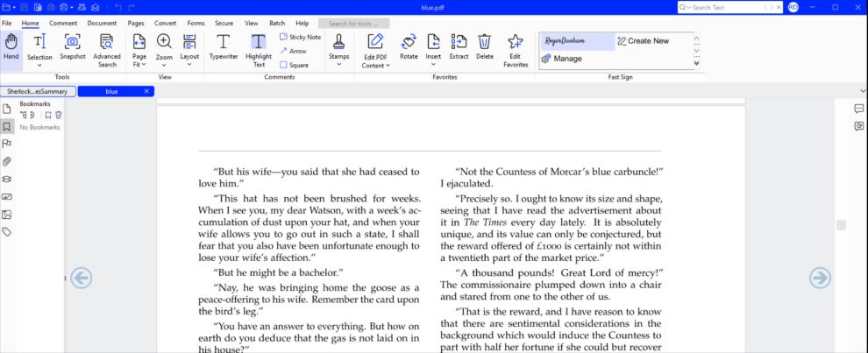The height and width of the screenshot is (353, 868).
Task: Open the Layers sidebar panel
Action: 7,180
